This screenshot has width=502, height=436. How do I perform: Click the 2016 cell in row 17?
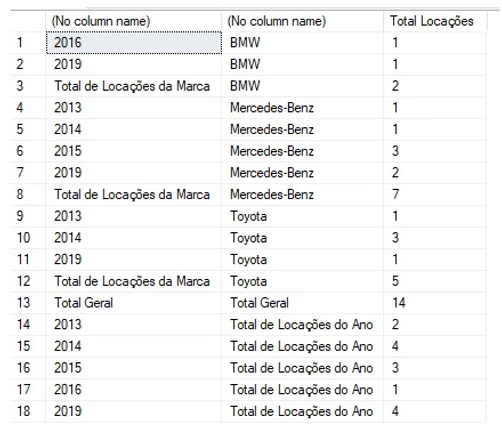[x=134, y=389]
